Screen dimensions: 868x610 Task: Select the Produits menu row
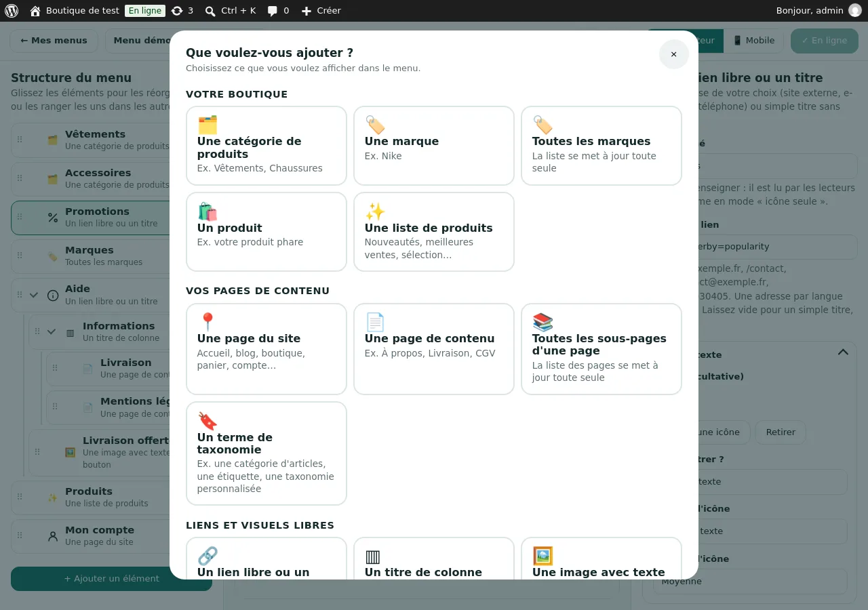(92, 497)
